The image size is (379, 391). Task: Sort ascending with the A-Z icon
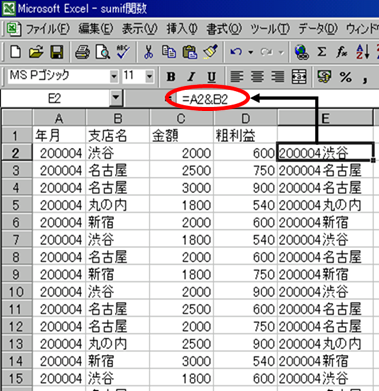coord(362,52)
